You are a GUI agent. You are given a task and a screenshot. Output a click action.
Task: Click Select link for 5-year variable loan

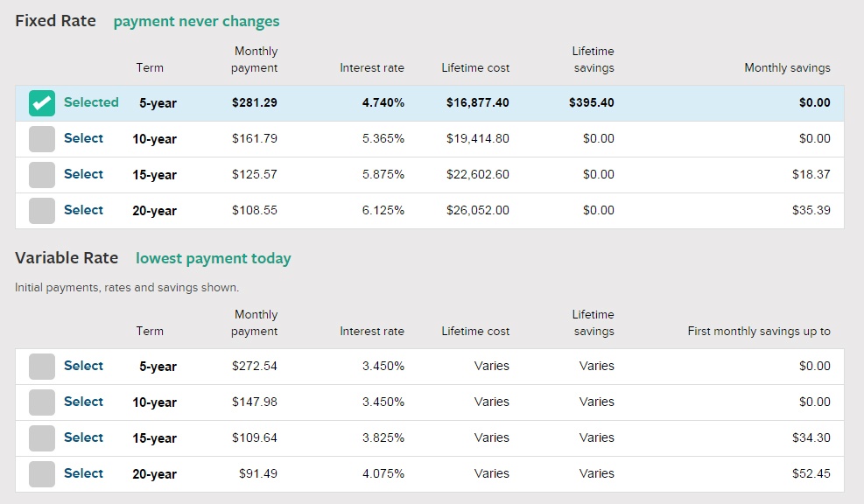point(83,366)
